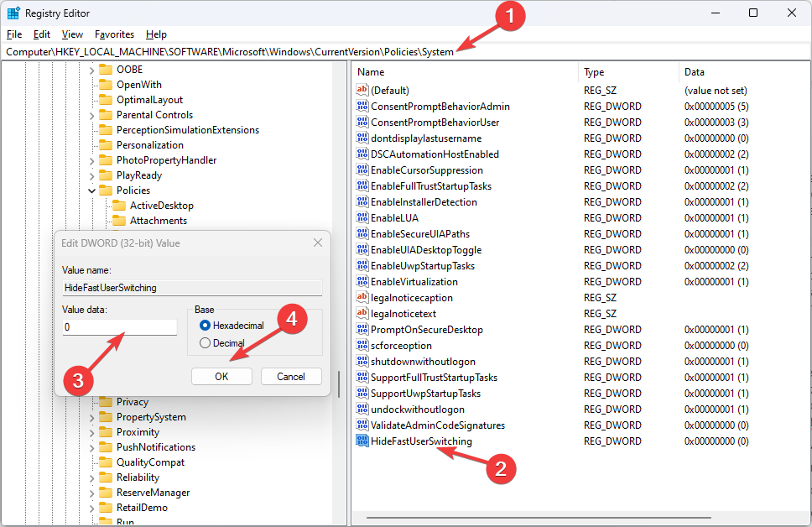This screenshot has height=527, width=812.
Task: Click the values pane horizontal scrollbar
Action: click(x=539, y=517)
